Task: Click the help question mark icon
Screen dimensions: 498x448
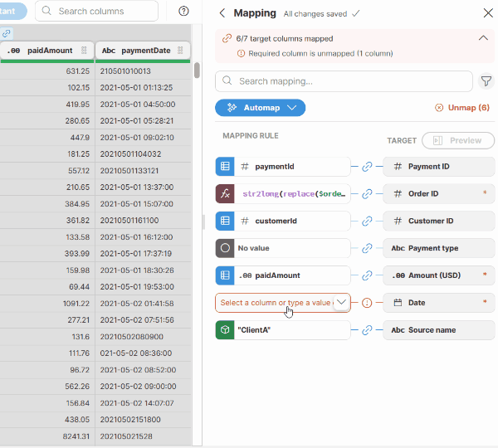Action: [x=183, y=11]
